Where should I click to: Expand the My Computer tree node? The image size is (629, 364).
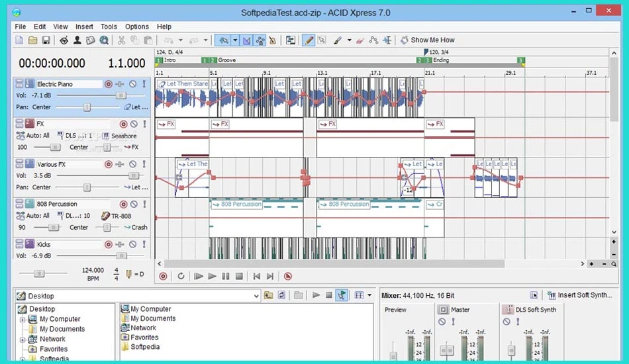[23, 320]
